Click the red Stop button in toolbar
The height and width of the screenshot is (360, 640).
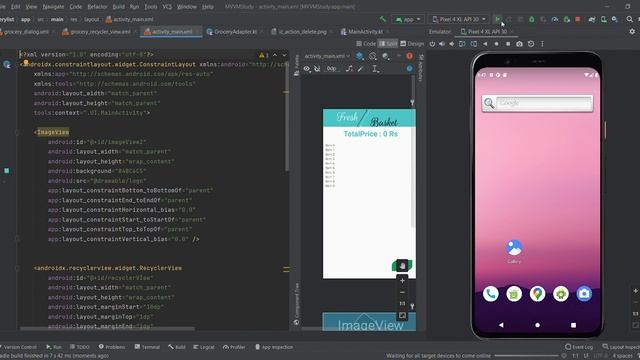tap(578, 19)
